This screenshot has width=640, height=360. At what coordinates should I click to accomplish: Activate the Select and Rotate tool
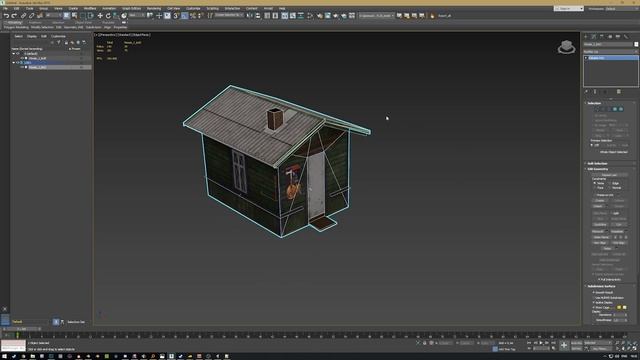click(x=108, y=16)
